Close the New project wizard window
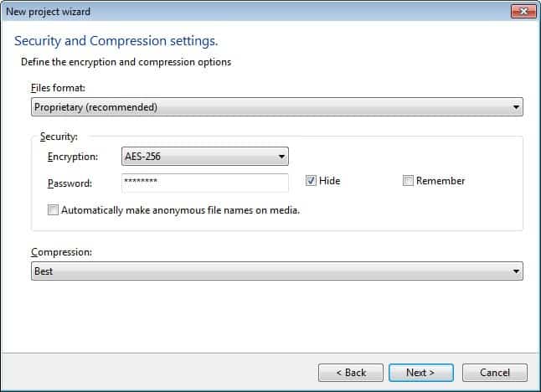 point(523,11)
